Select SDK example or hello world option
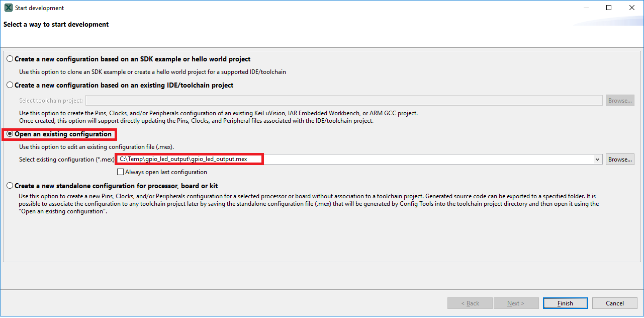This screenshot has width=644, height=318. pos(10,59)
